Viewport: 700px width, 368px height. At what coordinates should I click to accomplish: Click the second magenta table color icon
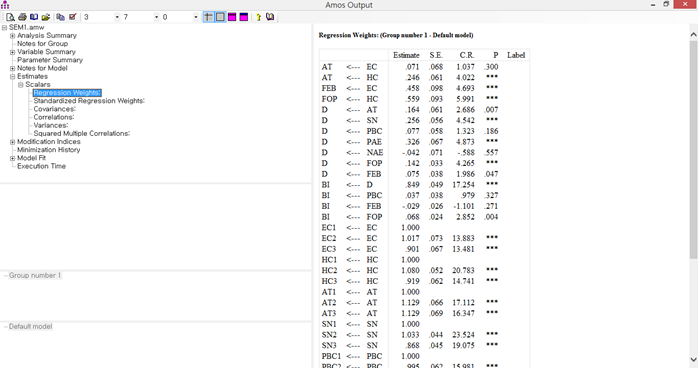[x=244, y=17]
